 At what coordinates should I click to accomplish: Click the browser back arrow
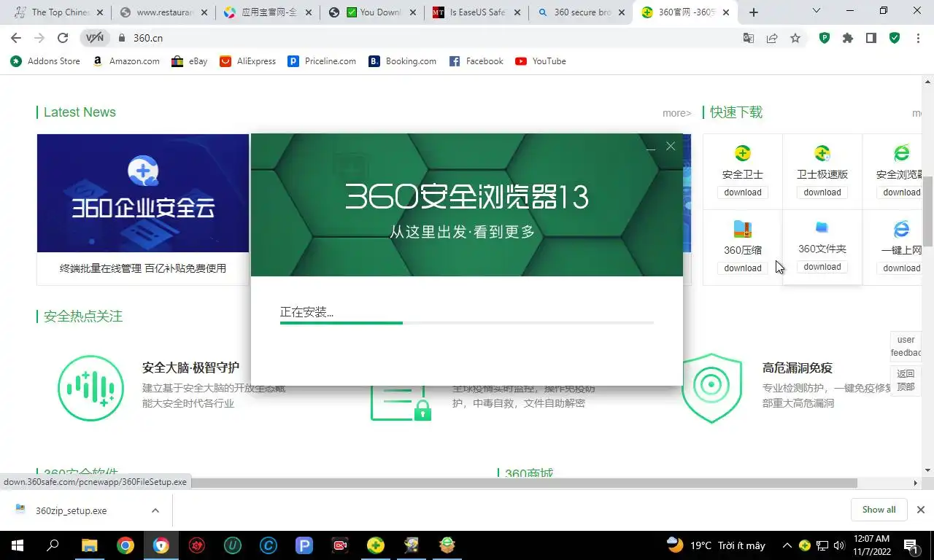tap(16, 38)
